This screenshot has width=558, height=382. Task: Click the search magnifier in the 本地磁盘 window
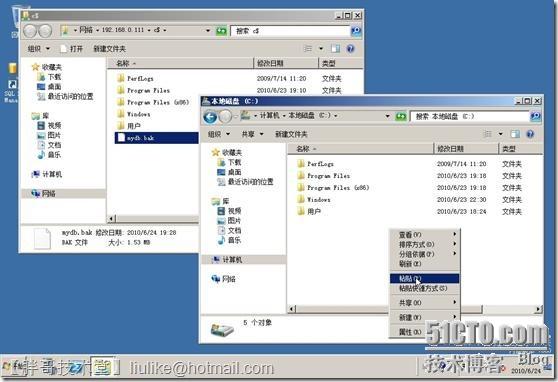535,116
